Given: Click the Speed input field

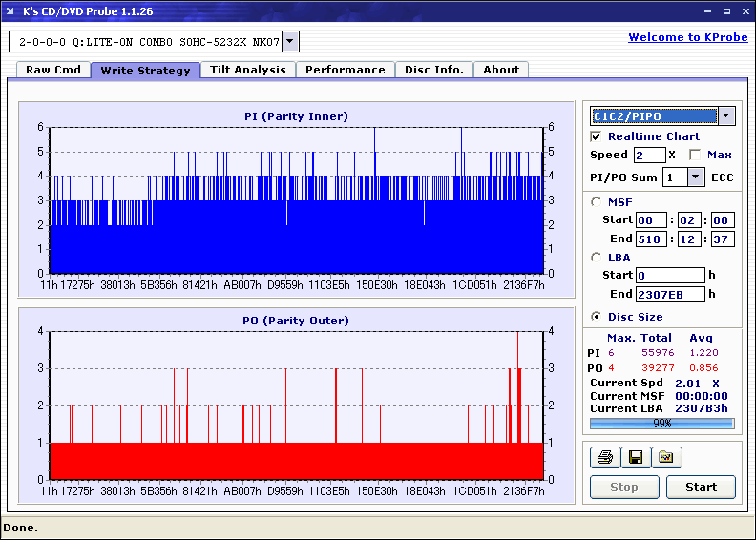Looking at the screenshot, I should tap(649, 155).
